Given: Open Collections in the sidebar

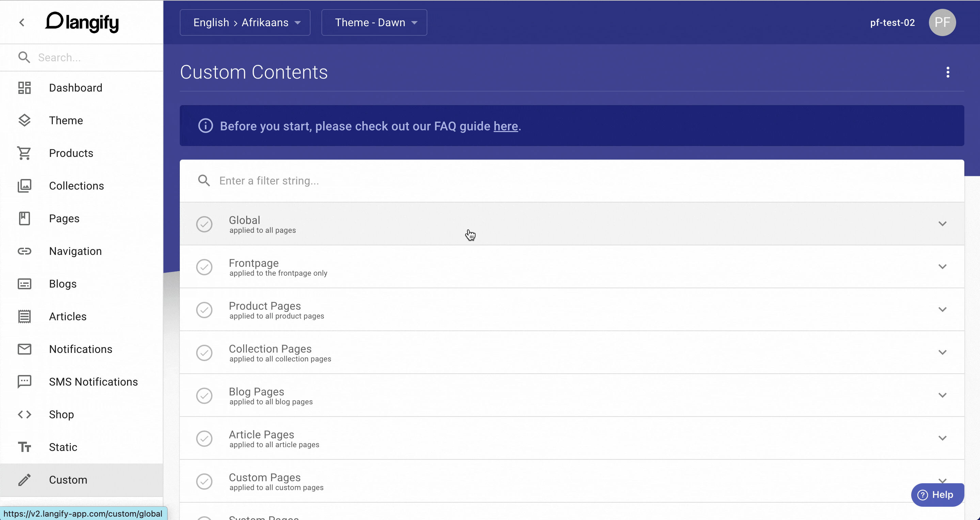Looking at the screenshot, I should point(81,186).
